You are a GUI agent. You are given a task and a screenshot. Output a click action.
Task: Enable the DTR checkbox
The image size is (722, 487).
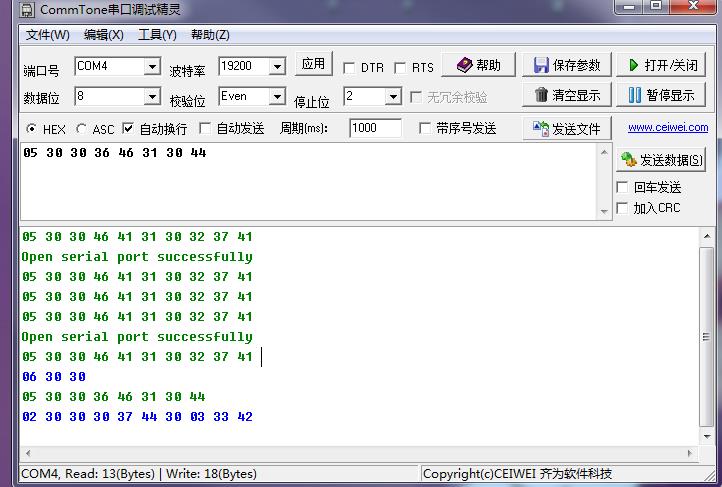coord(349,68)
